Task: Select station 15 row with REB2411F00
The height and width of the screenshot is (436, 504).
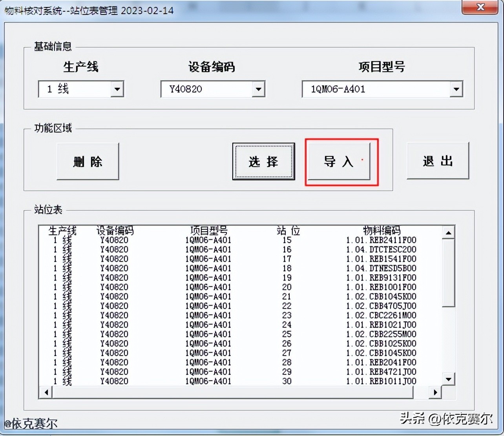Action: click(236, 240)
